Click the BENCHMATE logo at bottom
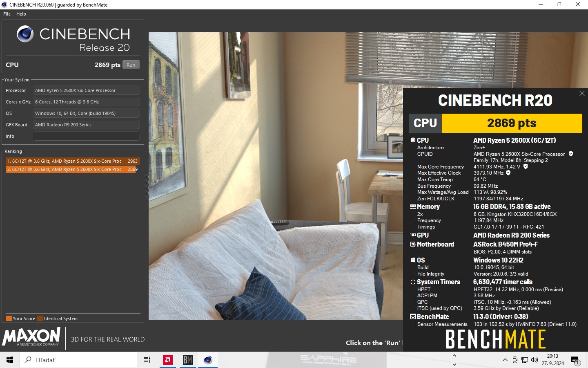588x368 pixels. (495, 339)
